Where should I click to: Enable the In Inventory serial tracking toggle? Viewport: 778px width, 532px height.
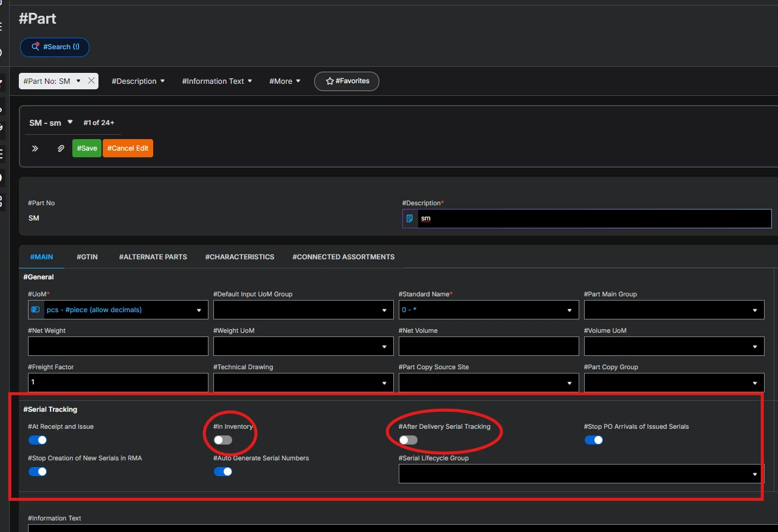[x=223, y=440]
